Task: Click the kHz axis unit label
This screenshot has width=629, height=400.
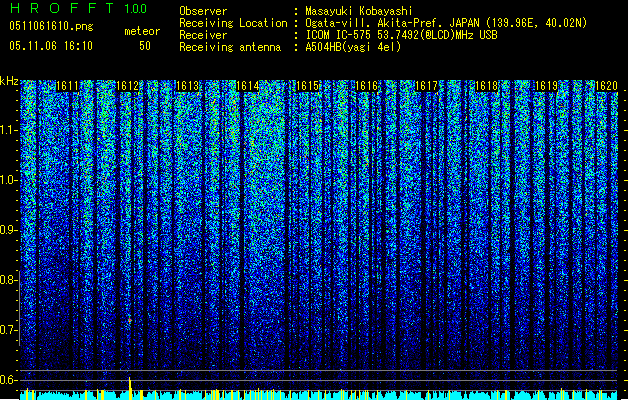Action: (9, 81)
